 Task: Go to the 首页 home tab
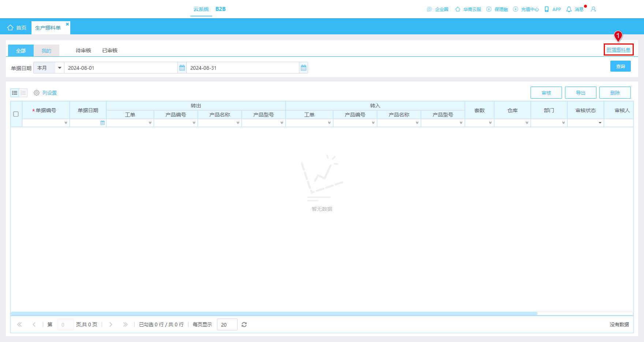coord(17,28)
